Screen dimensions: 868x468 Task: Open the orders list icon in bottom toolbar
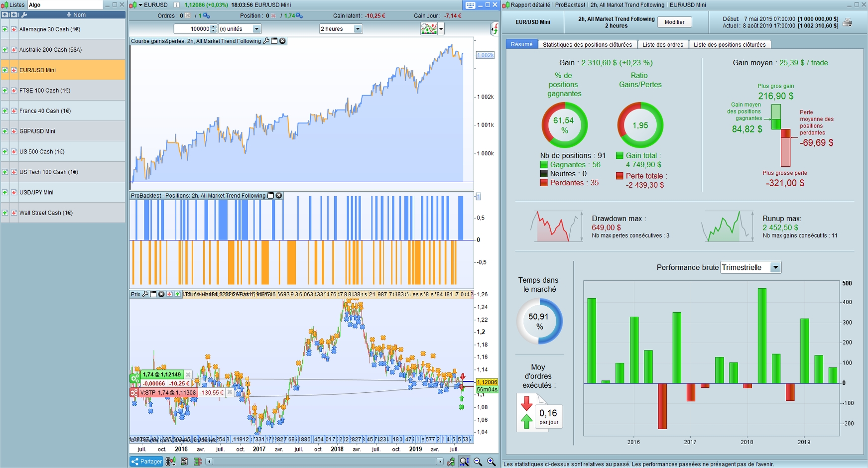184,462
